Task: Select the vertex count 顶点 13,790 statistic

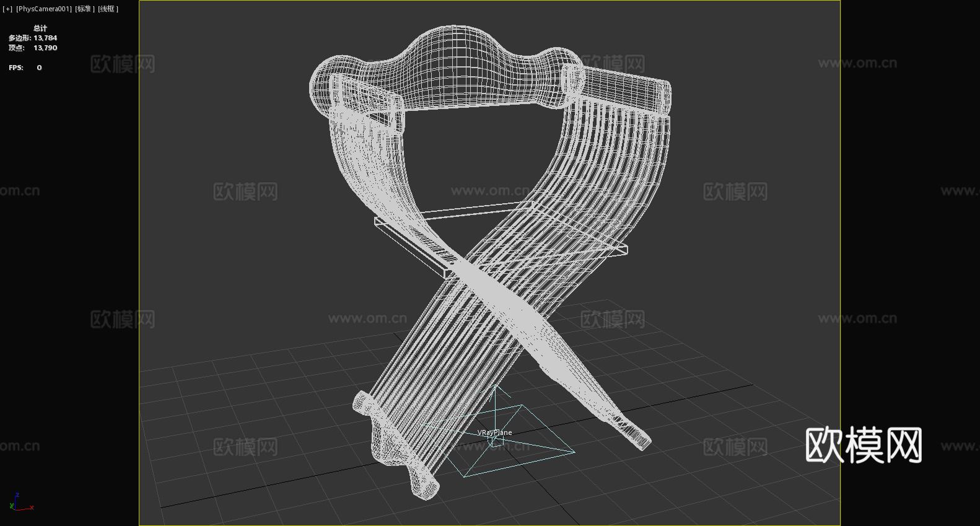Action: tap(33, 48)
